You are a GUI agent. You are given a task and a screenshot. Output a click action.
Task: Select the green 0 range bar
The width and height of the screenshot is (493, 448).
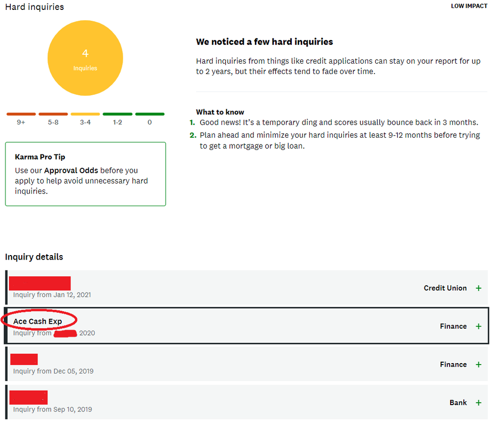tap(150, 114)
